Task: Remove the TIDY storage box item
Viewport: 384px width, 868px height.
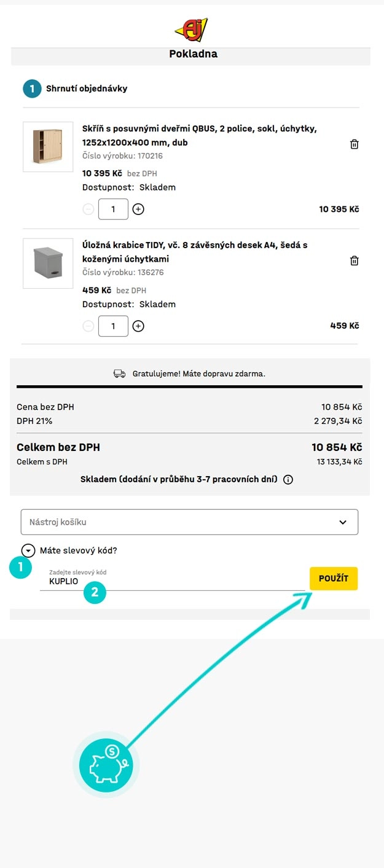Action: (x=354, y=261)
